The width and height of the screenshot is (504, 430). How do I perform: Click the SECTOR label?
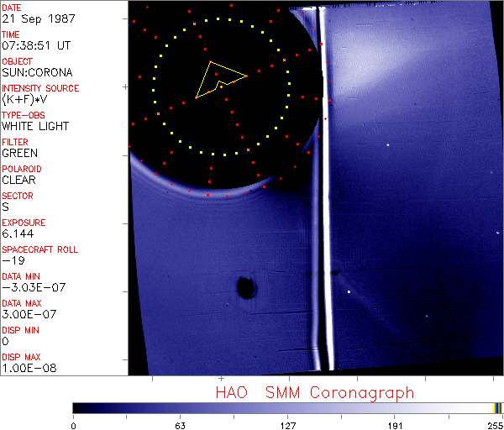(x=18, y=196)
